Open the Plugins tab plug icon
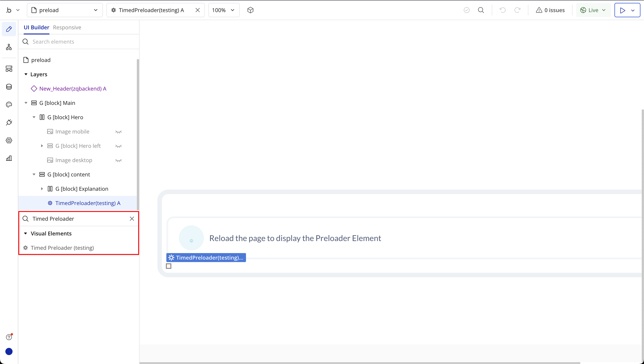 coord(9,122)
